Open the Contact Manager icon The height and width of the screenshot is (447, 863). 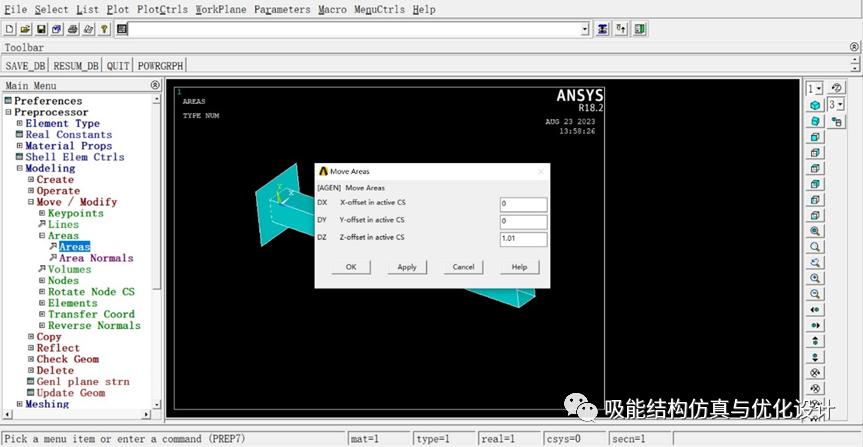640,29
